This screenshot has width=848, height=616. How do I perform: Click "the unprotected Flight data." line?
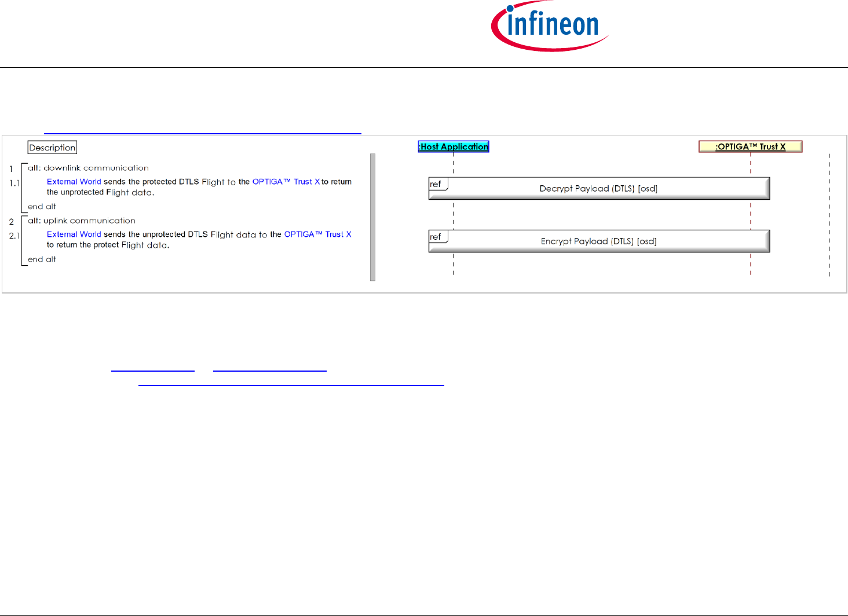pyautogui.click(x=101, y=193)
